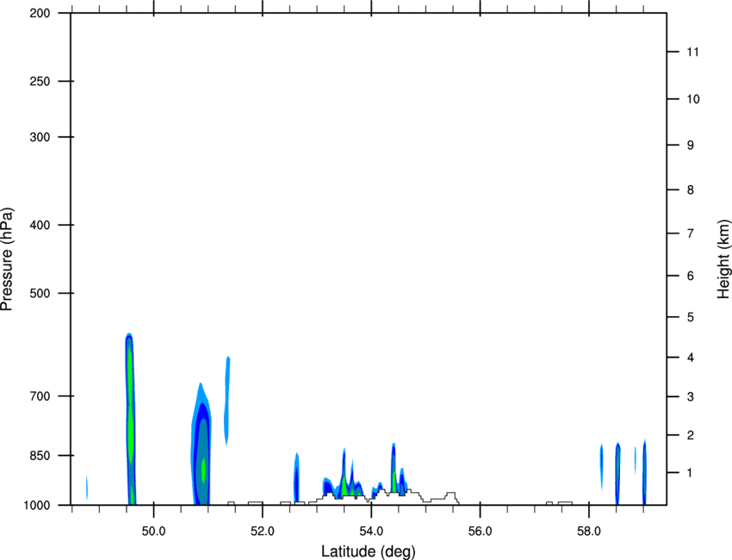Click the terrain outline bump near 55.5 latitude
This screenshot has width=732, height=560.
(x=450, y=497)
